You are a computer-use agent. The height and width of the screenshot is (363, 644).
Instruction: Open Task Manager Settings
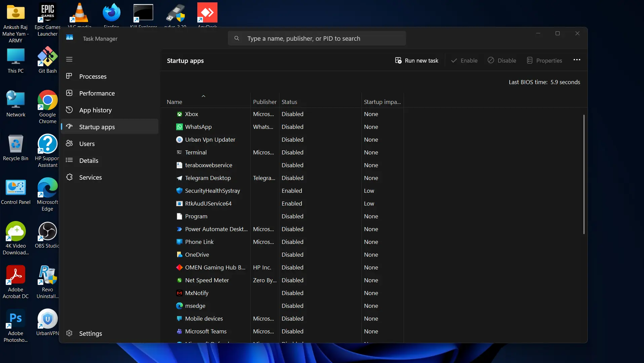(110, 333)
